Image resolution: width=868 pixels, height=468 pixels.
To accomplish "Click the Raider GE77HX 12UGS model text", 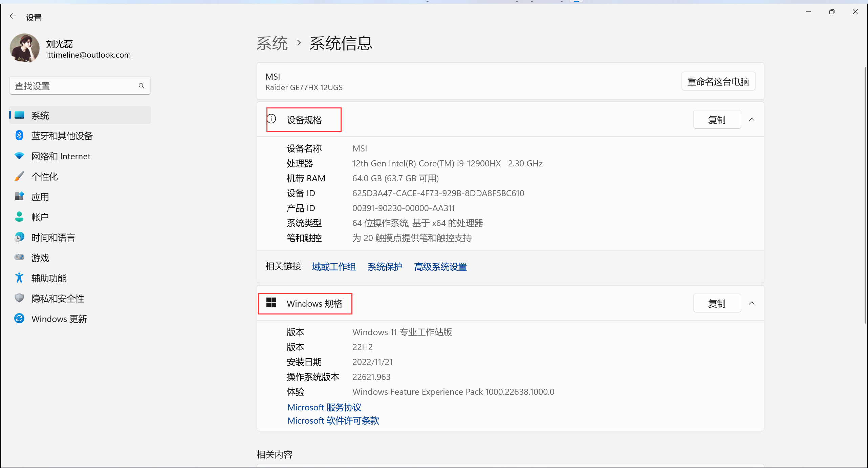I will pos(304,87).
